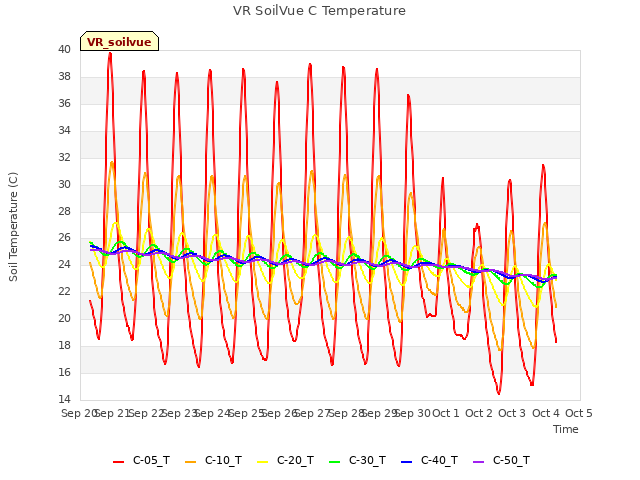Click the green C-30_T legend swatch
This screenshot has height=480, width=640.
click(334, 462)
